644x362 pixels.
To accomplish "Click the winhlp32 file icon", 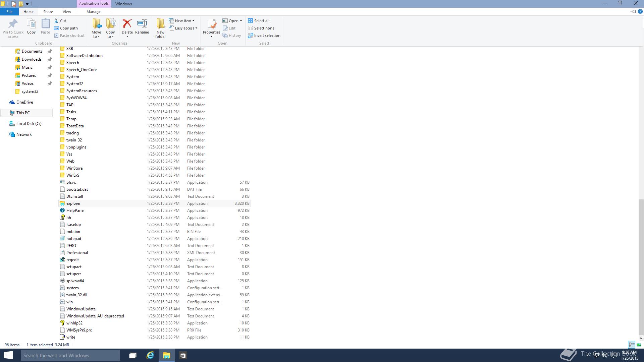I will click(62, 323).
